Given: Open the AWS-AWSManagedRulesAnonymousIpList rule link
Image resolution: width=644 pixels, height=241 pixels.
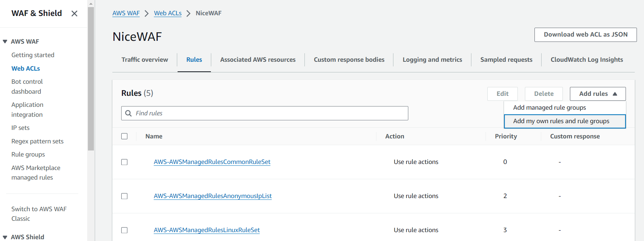Looking at the screenshot, I should tap(213, 196).
